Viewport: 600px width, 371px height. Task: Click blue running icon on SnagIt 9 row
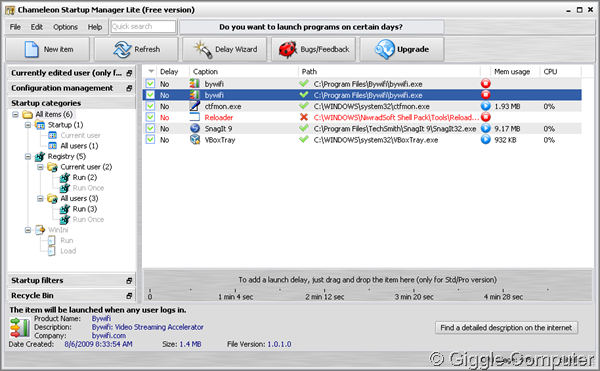tap(486, 129)
